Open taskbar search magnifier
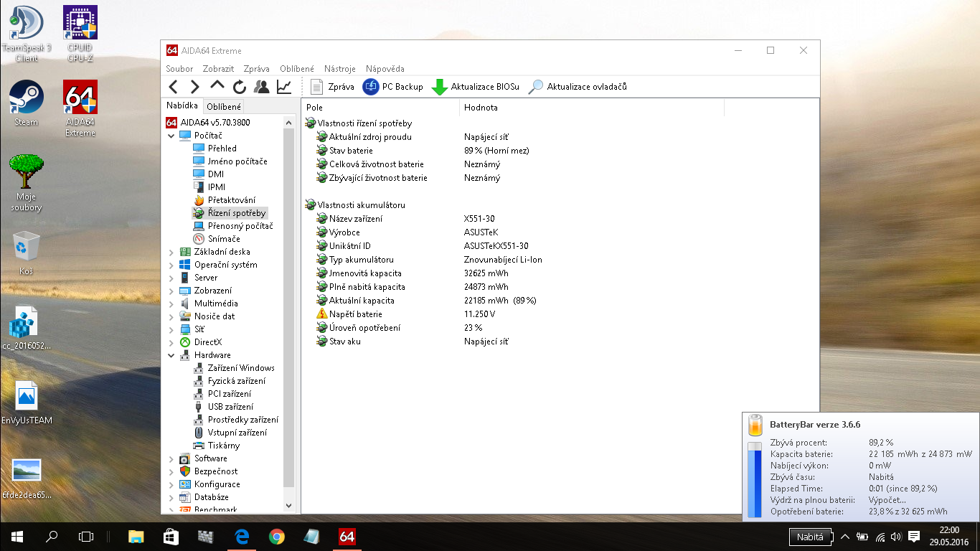 [52, 536]
